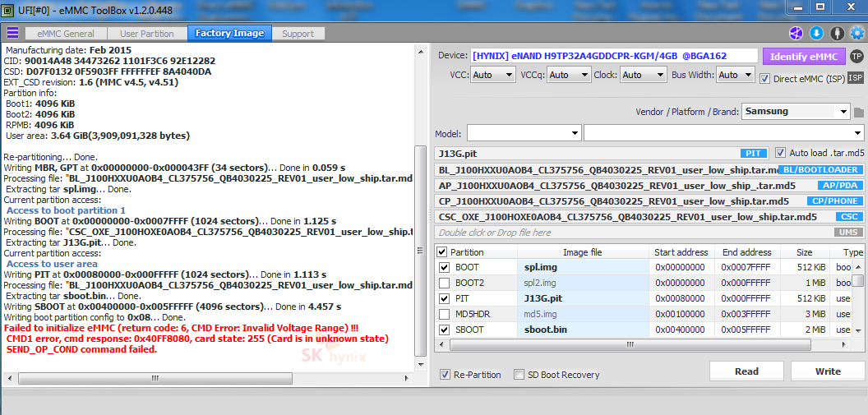This screenshot has width=868, height=415.
Task: Toggle Auto load .tar.md5 checkbox
Action: [780, 152]
